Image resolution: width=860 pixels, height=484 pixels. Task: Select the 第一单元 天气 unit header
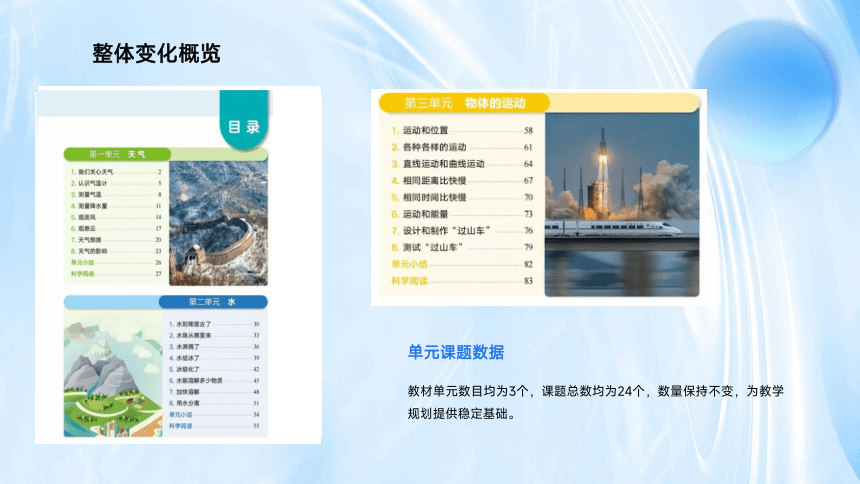[117, 154]
